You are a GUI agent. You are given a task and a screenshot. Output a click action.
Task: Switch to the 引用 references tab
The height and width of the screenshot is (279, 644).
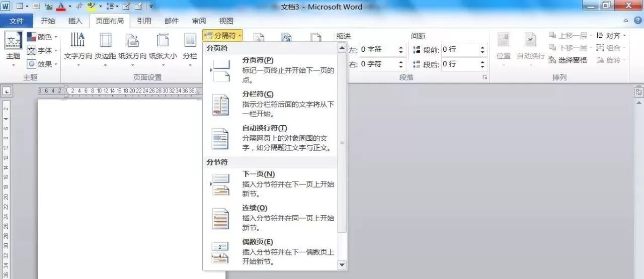coord(144,21)
